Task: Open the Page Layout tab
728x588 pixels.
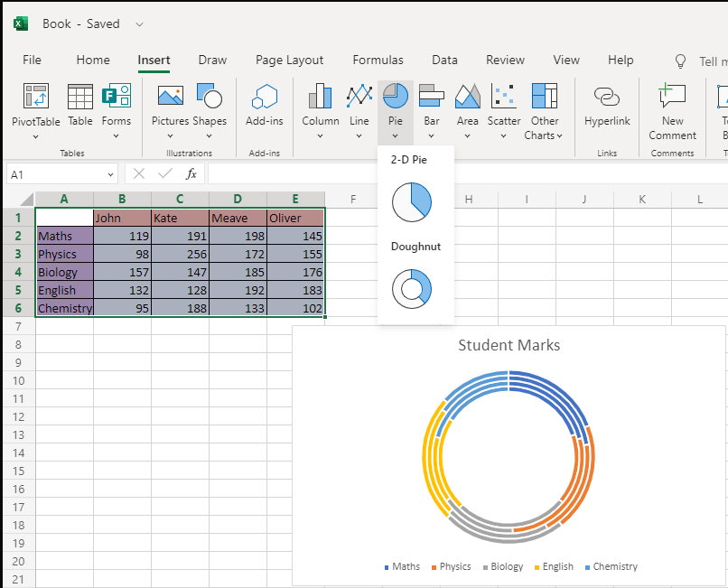Action: click(289, 61)
